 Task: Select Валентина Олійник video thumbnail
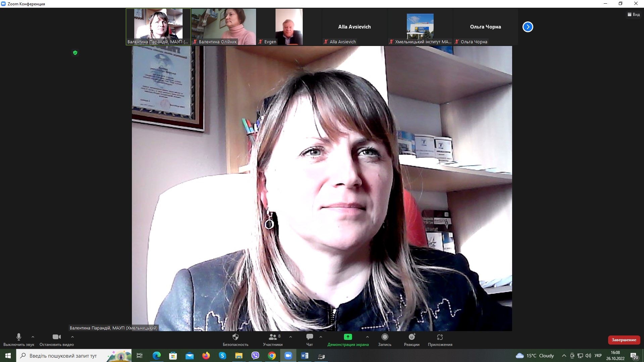point(224,27)
